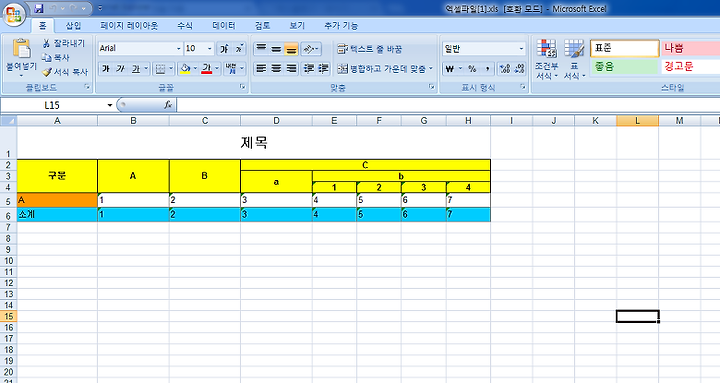Open text orientation button
Image resolution: width=720 pixels, height=383 pixels.
tap(311, 49)
